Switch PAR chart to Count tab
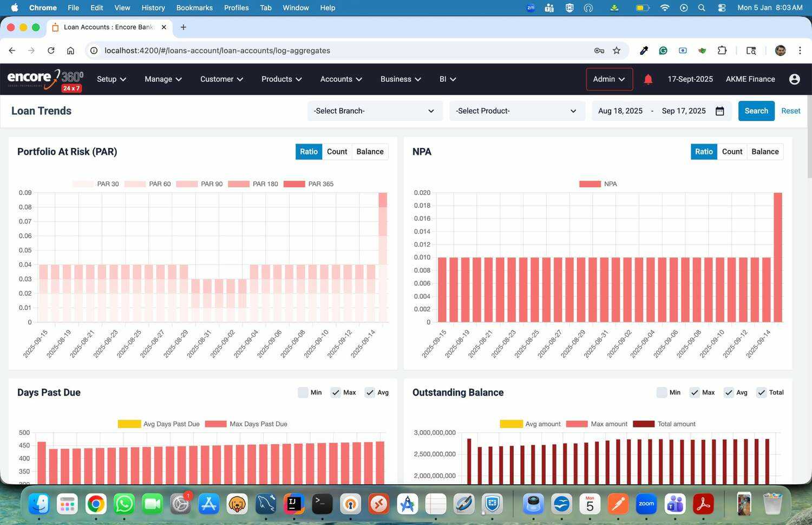The height and width of the screenshot is (525, 812). [337, 152]
